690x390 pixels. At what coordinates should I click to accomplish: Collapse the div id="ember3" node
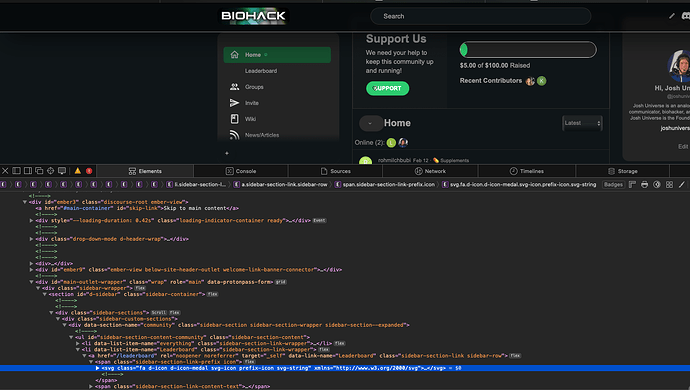tap(25, 202)
